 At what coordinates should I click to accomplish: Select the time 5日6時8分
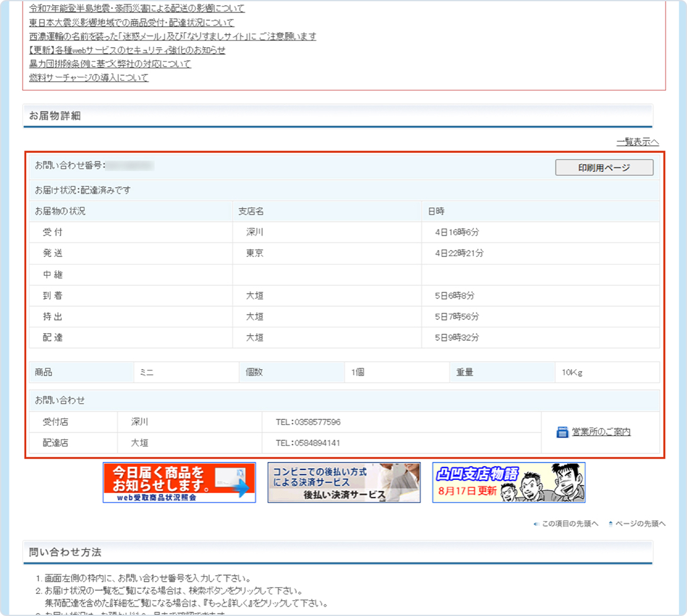click(x=455, y=295)
